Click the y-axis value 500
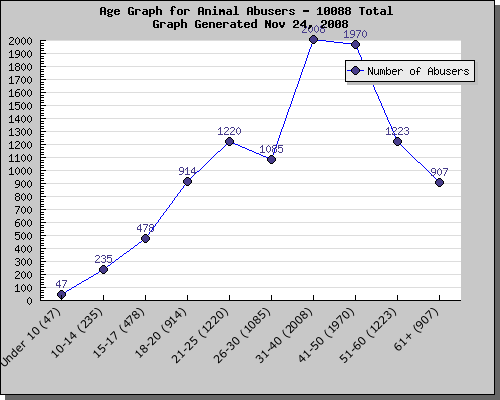 tap(23, 236)
